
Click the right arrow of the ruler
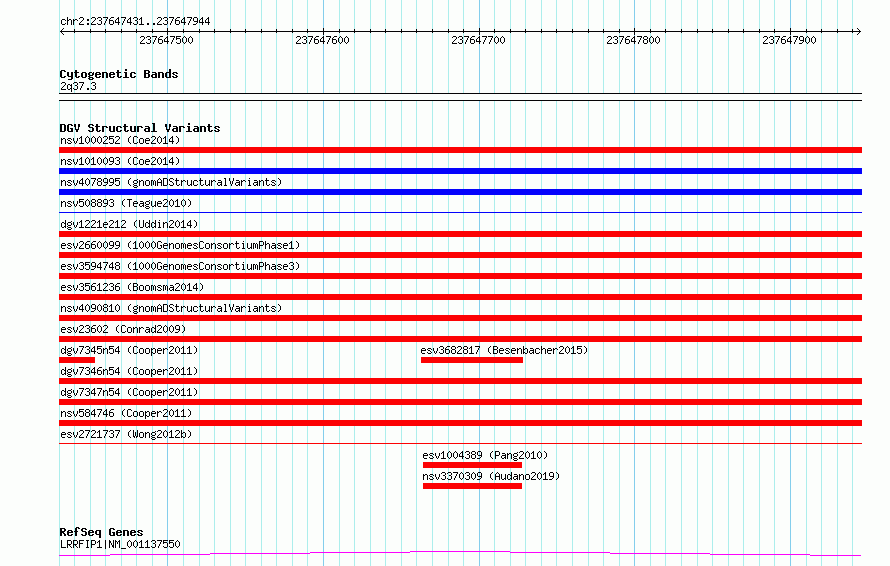(858, 32)
